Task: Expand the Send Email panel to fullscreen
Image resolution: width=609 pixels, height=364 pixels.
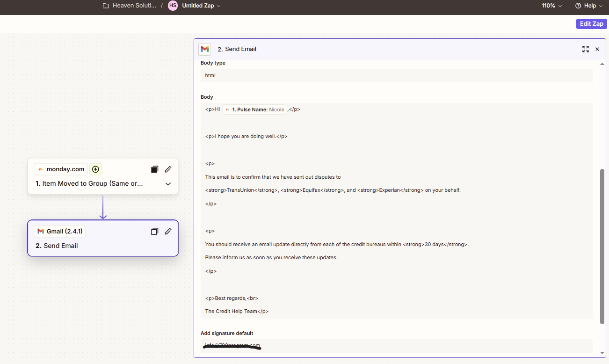Action: [585, 49]
